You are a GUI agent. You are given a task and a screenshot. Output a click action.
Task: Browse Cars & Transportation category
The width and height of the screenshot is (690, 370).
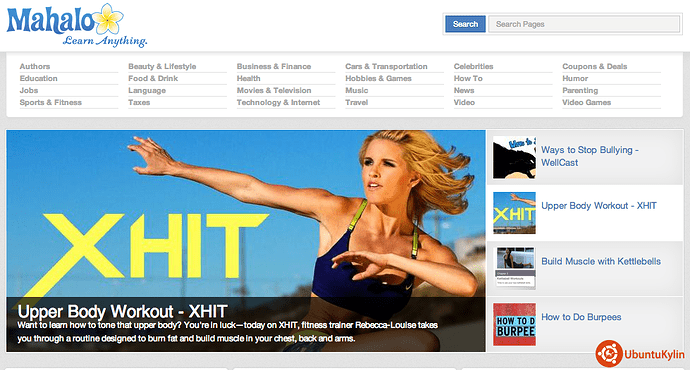pyautogui.click(x=386, y=66)
